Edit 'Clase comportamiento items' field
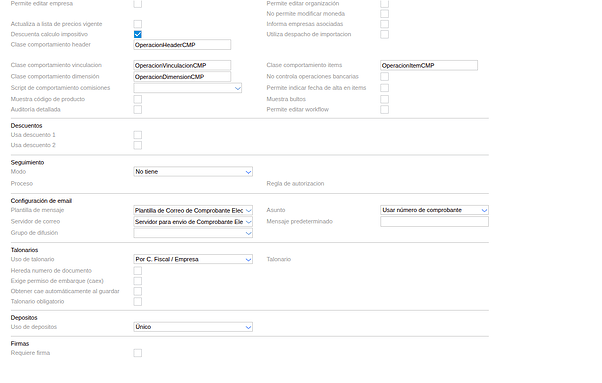 click(429, 65)
